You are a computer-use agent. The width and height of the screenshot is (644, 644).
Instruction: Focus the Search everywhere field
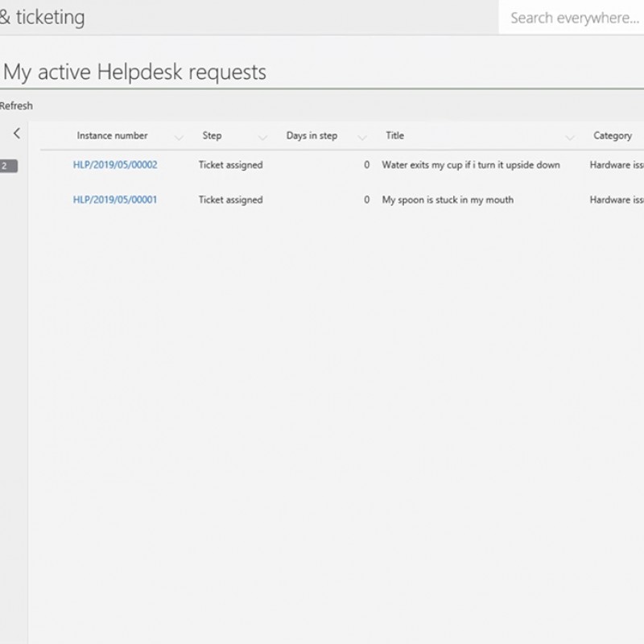tap(573, 18)
